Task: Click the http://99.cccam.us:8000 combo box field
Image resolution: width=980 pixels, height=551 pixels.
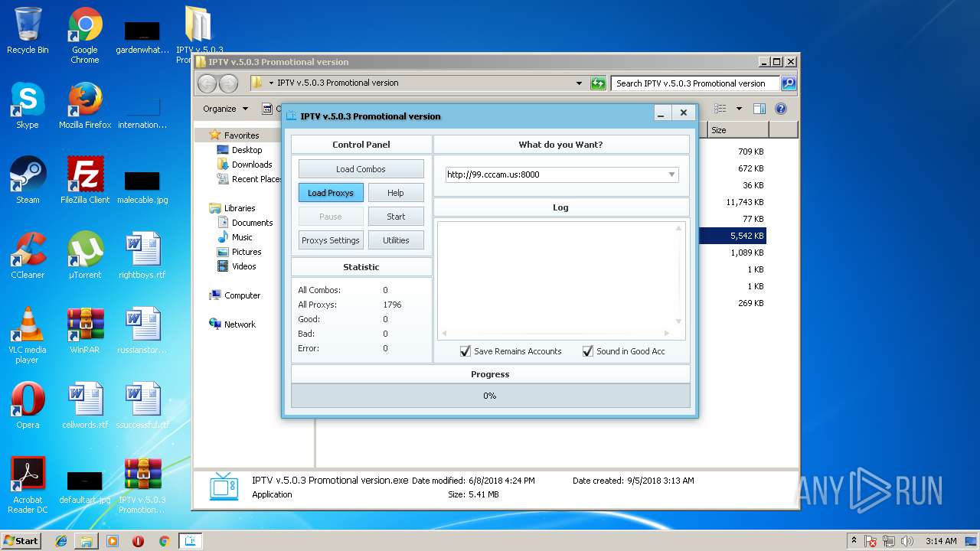Action: pos(562,174)
